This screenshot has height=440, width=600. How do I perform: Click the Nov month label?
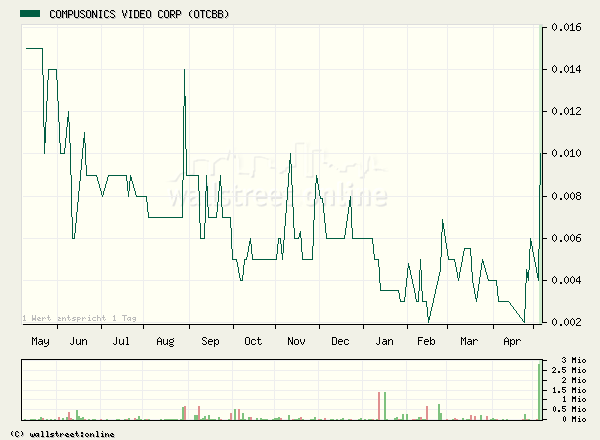(x=296, y=341)
